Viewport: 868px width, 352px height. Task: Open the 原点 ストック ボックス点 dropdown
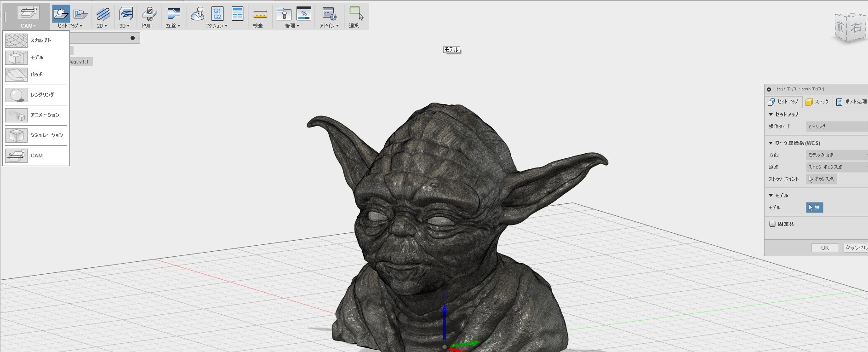[837, 167]
